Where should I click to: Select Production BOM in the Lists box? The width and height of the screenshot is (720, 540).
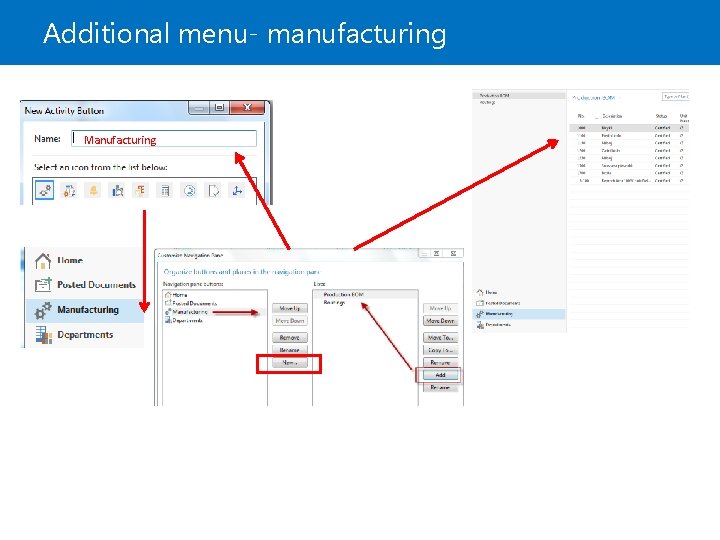(343, 294)
